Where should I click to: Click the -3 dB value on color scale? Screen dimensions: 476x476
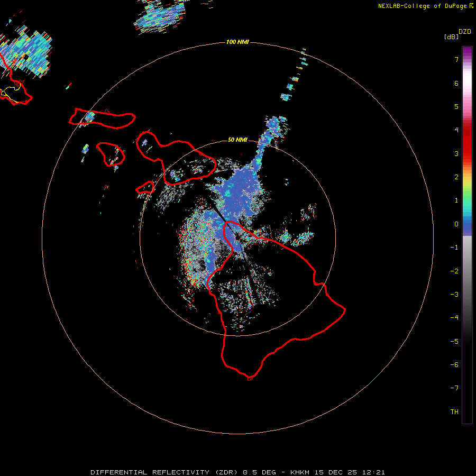tap(454, 295)
